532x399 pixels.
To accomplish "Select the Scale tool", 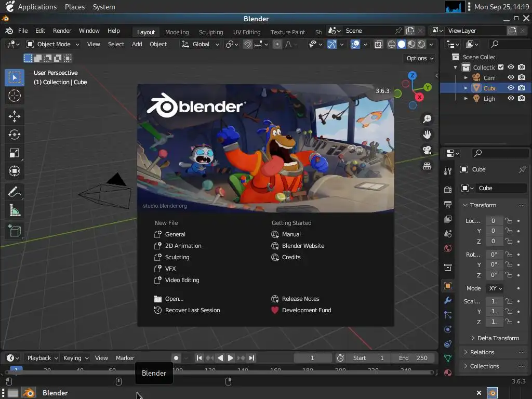I will [14, 153].
